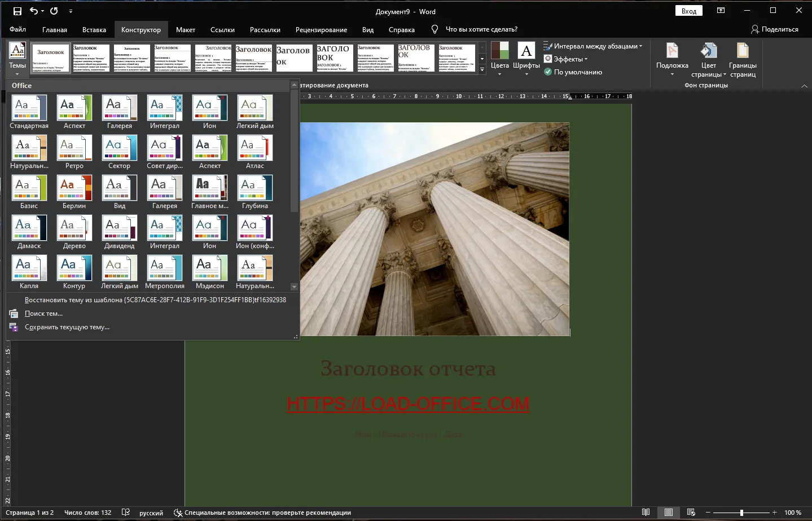This screenshot has width=812, height=521.
Task: Open the Макет ribbon tab
Action: tap(185, 30)
